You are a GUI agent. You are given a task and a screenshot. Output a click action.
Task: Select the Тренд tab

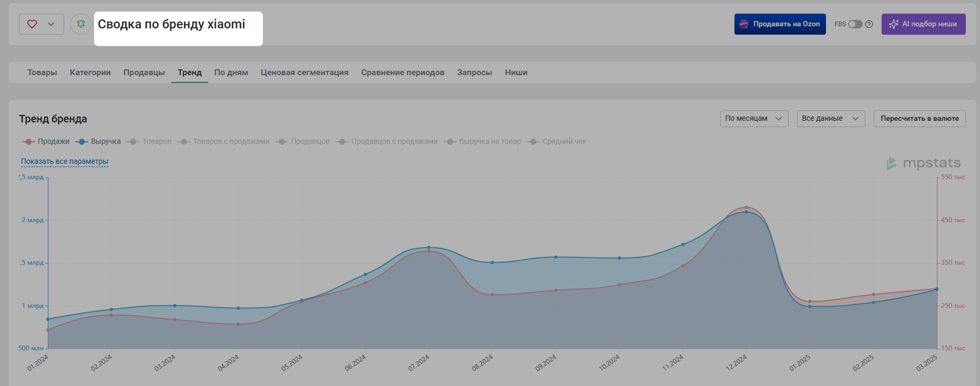click(x=190, y=72)
